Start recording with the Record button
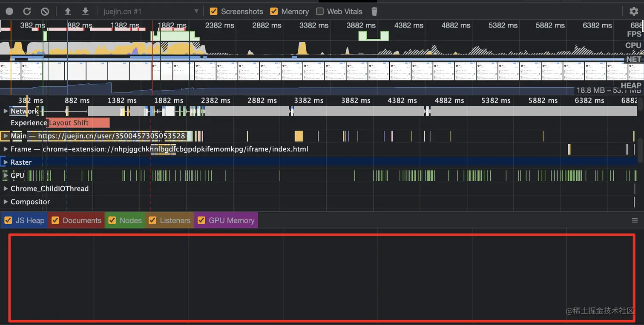 pyautogui.click(x=9, y=11)
